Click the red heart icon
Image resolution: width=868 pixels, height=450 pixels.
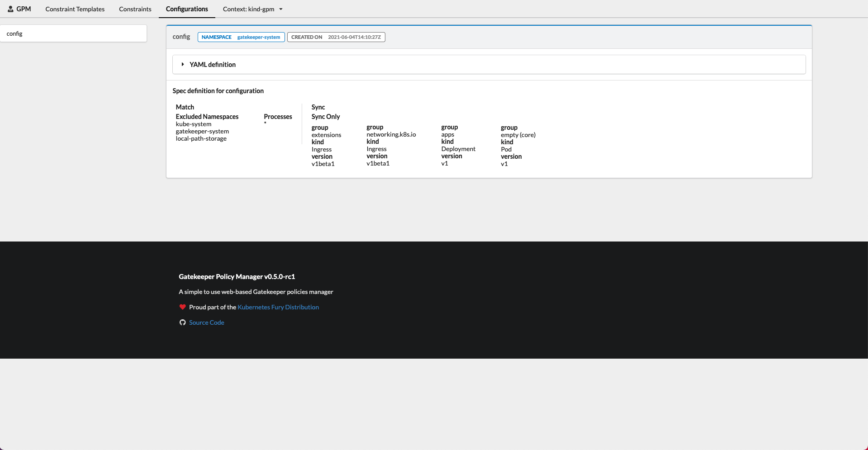coord(183,307)
